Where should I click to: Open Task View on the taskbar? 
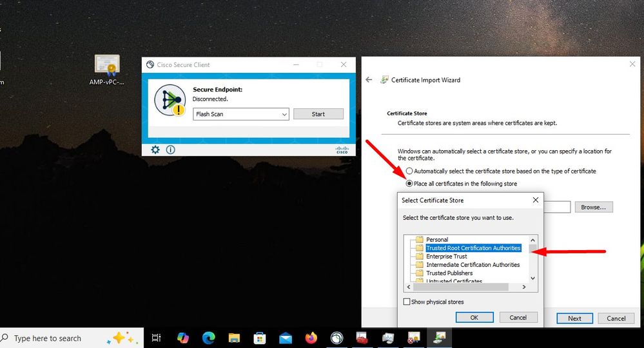[x=156, y=338]
